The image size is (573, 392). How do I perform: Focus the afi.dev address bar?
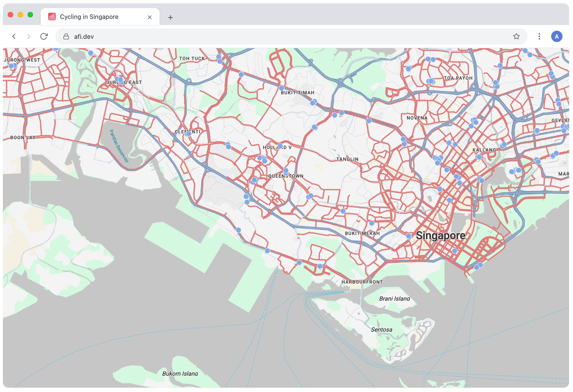tap(291, 36)
